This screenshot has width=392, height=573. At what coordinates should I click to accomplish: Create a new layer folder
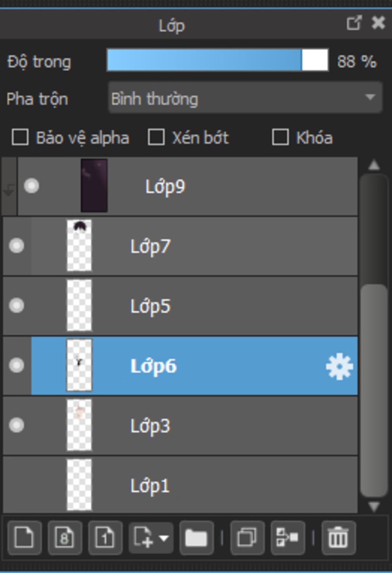tap(196, 537)
